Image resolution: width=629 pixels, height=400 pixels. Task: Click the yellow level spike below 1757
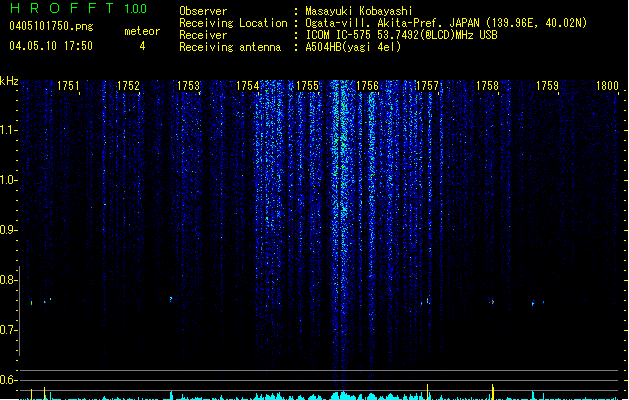pos(428,392)
